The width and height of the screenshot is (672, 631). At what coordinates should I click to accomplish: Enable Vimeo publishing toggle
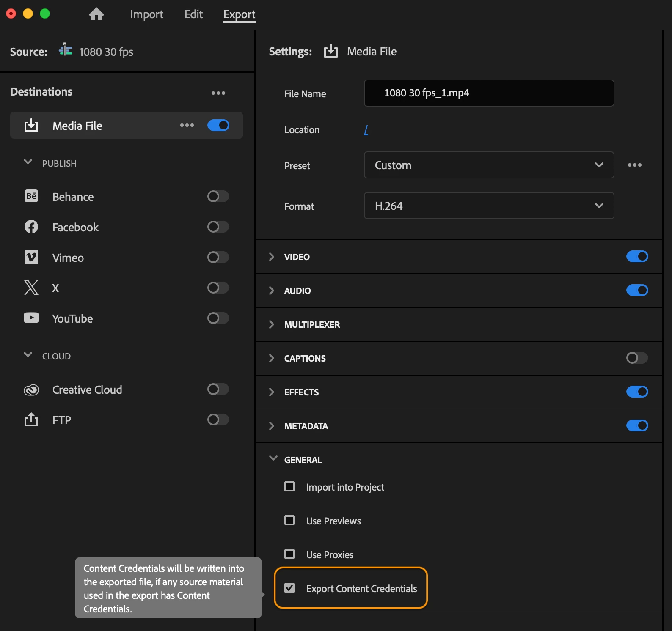point(218,257)
